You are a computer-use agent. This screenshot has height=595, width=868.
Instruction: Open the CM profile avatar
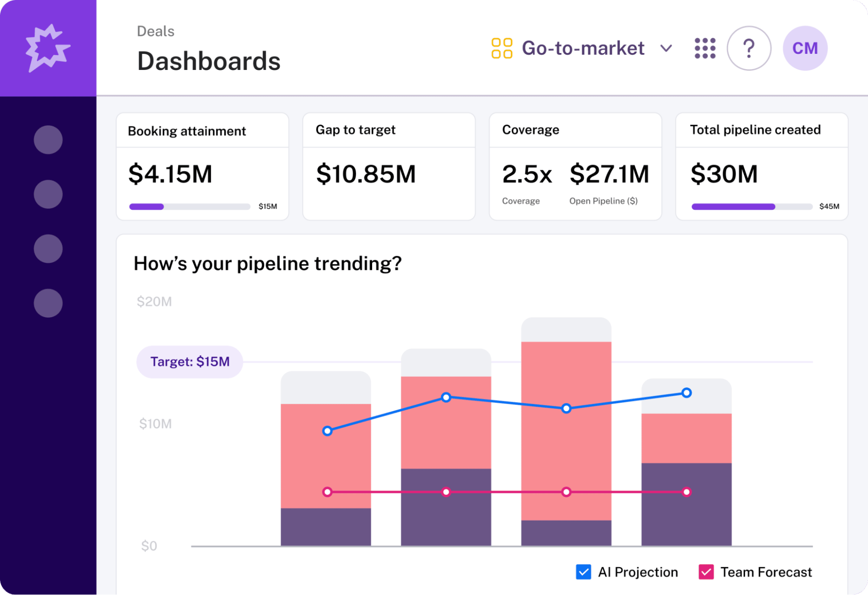tap(805, 48)
